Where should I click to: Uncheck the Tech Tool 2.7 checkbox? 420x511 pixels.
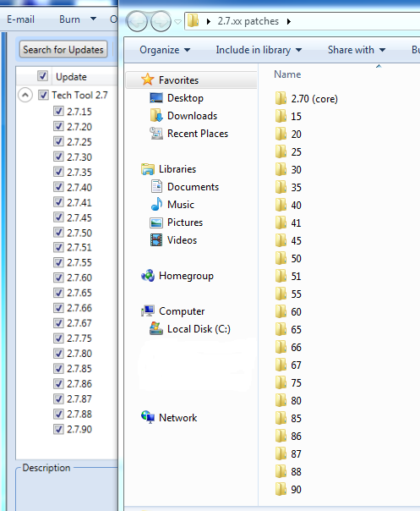click(x=43, y=95)
